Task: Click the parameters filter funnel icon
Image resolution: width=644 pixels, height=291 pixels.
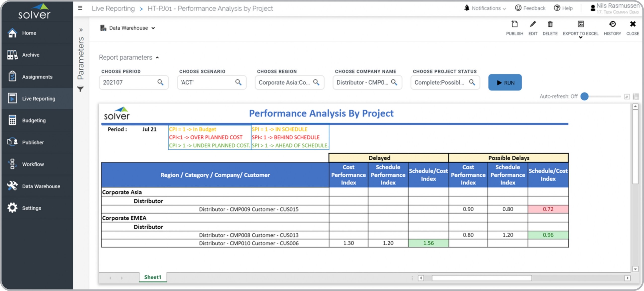Action: click(x=80, y=89)
